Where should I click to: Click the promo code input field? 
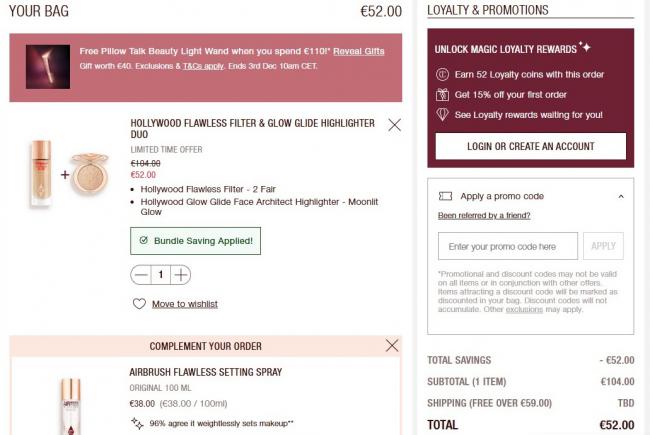508,246
